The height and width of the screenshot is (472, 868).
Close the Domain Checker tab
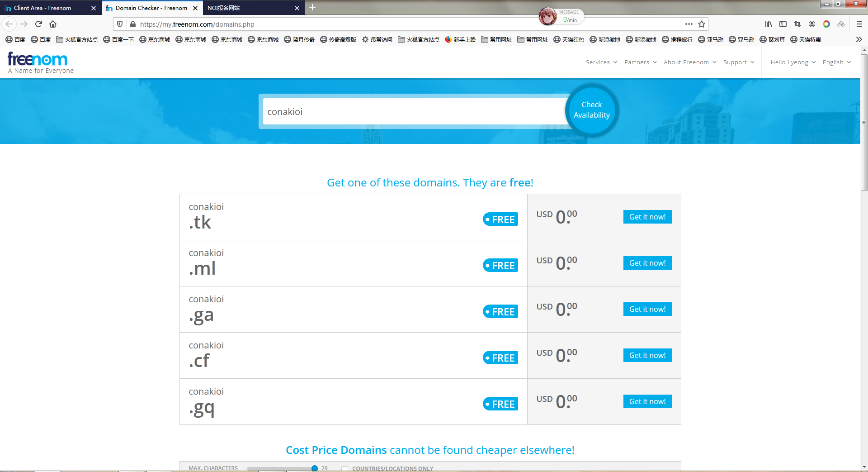[195, 8]
